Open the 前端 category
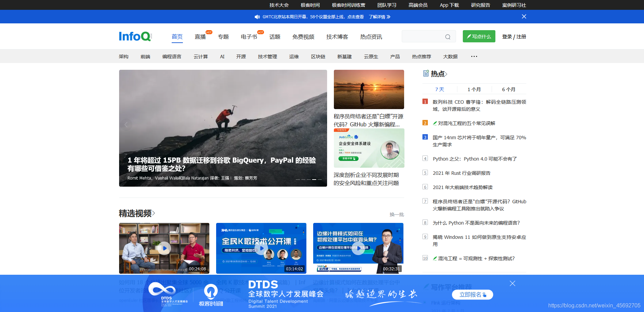The image size is (644, 312). 145,57
